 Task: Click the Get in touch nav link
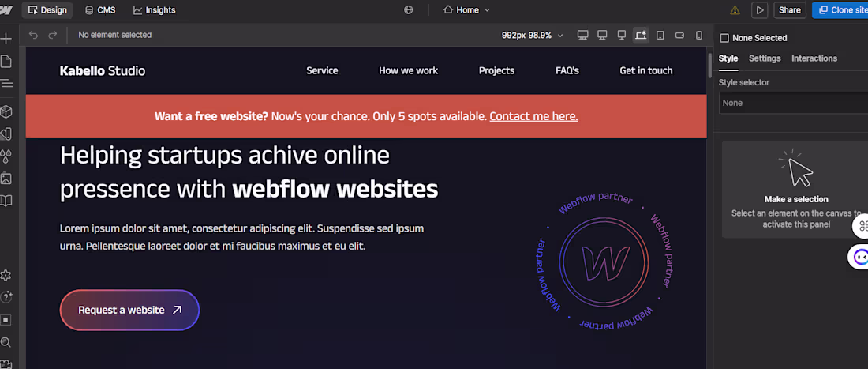click(646, 70)
